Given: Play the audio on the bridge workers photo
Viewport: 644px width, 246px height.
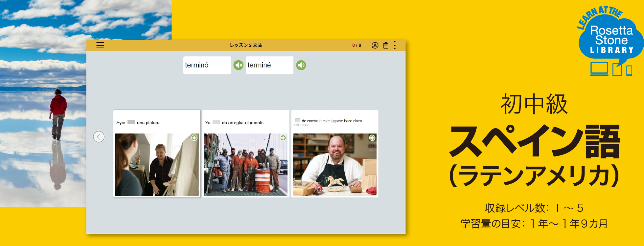Looking at the screenshot, I should 283,138.
